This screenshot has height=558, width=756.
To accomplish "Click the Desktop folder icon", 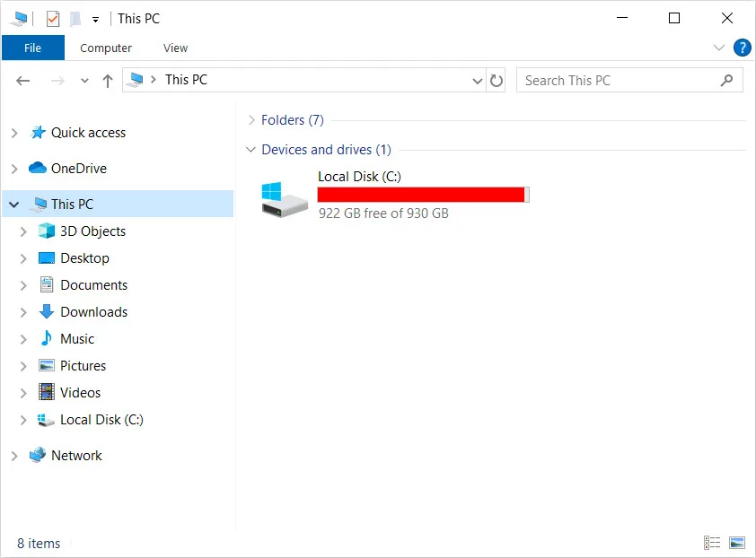I will pyautogui.click(x=47, y=258).
